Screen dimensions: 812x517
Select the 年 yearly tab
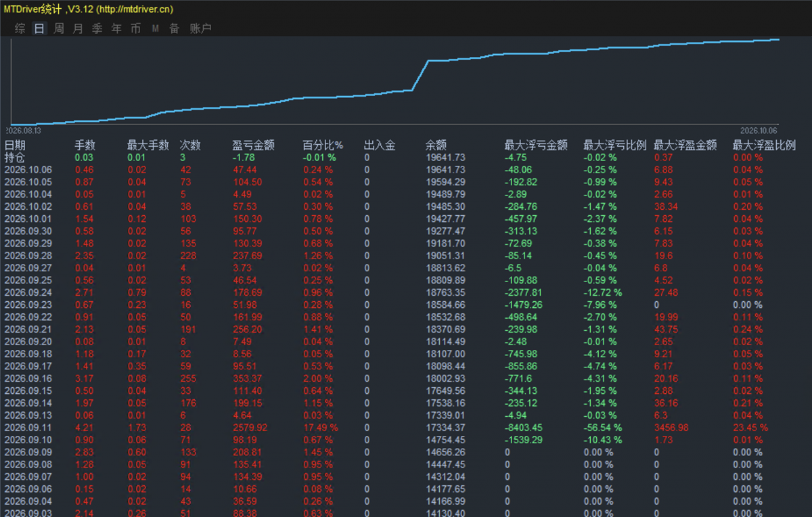pos(116,28)
